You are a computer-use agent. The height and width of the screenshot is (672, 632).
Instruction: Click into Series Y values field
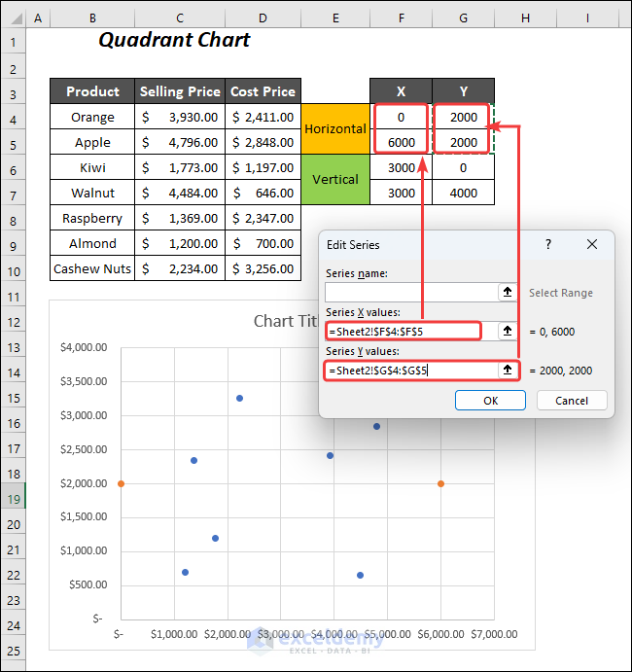411,371
